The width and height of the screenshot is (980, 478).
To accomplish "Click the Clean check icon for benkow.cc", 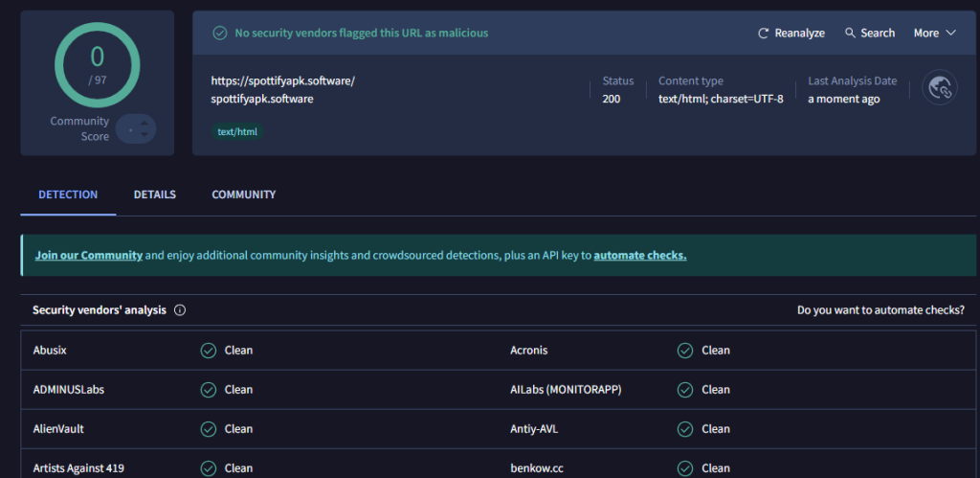I will click(685, 468).
